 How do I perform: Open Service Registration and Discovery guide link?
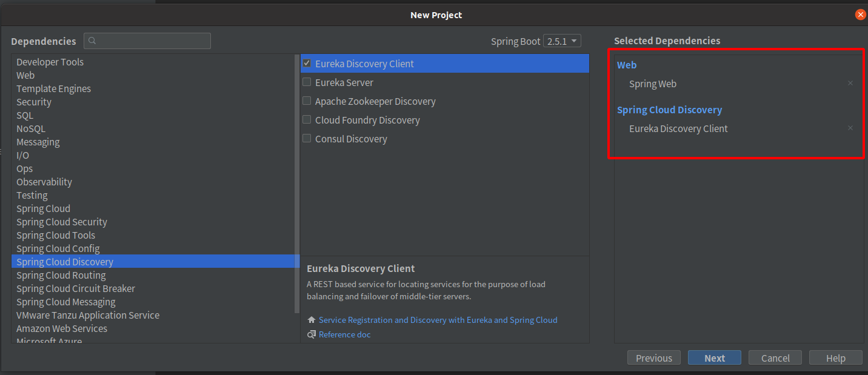[438, 320]
